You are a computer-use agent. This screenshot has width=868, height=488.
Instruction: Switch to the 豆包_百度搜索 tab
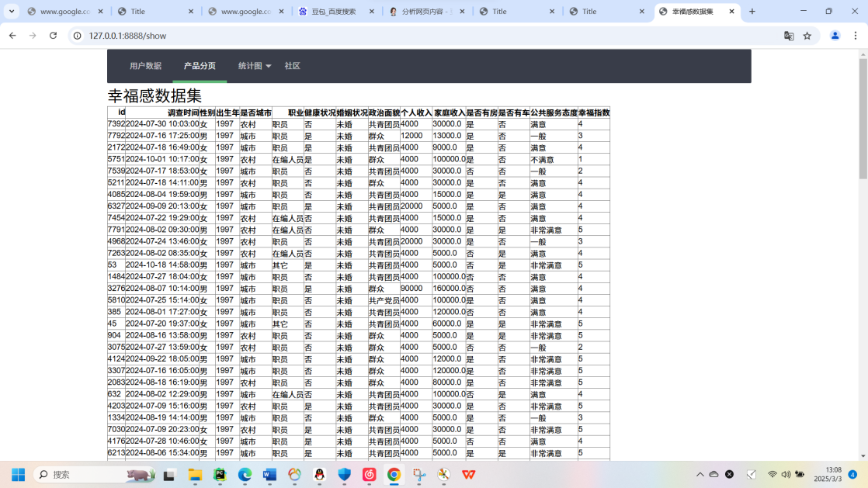[335, 11]
